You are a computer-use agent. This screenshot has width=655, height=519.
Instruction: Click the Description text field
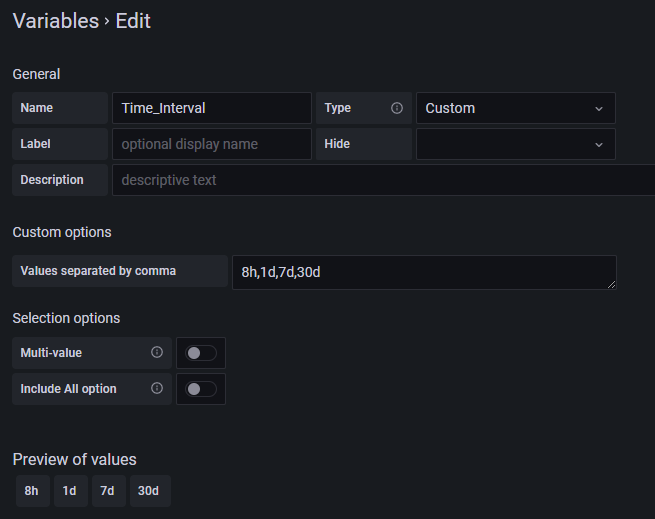pos(383,180)
